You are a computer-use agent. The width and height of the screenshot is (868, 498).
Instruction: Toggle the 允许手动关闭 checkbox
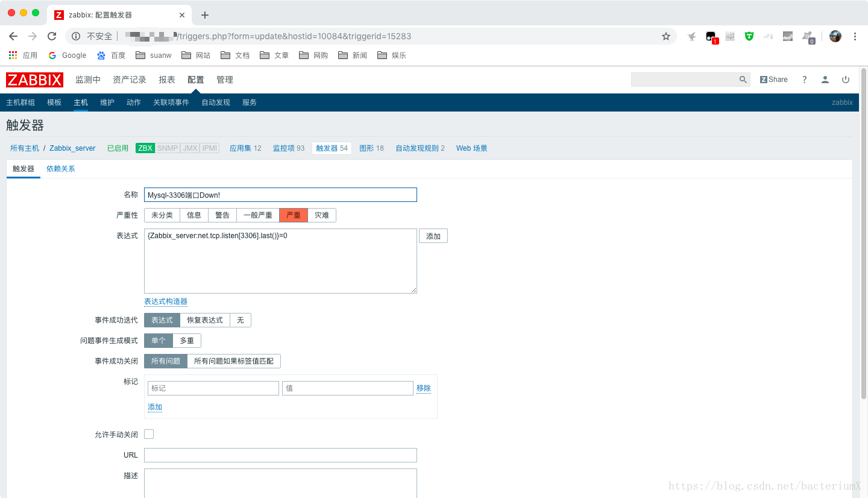[x=149, y=434]
